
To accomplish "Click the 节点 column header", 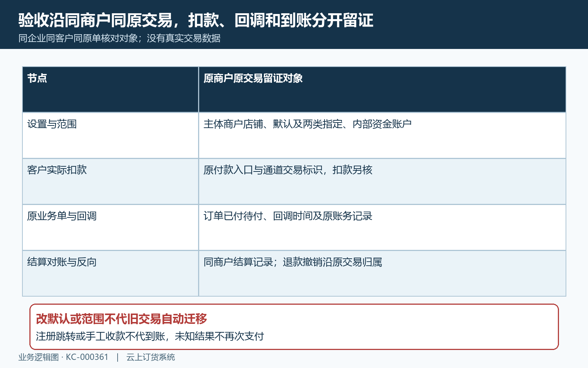I will click(x=110, y=89).
